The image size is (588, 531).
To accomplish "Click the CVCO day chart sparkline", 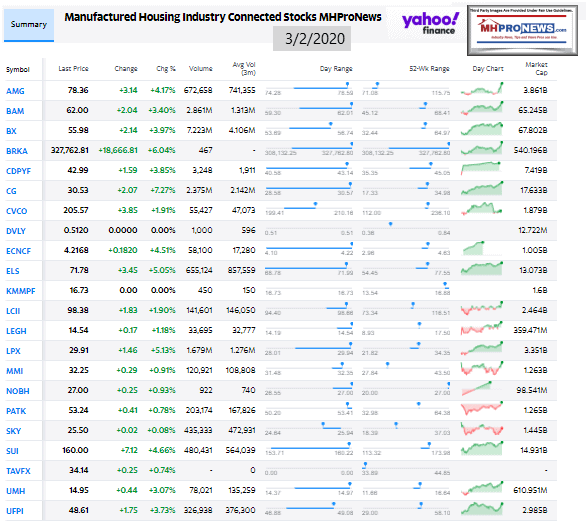I will 482,208.
